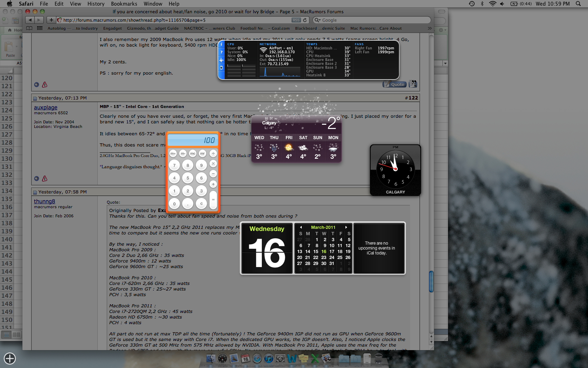Open the File menu

44,4
